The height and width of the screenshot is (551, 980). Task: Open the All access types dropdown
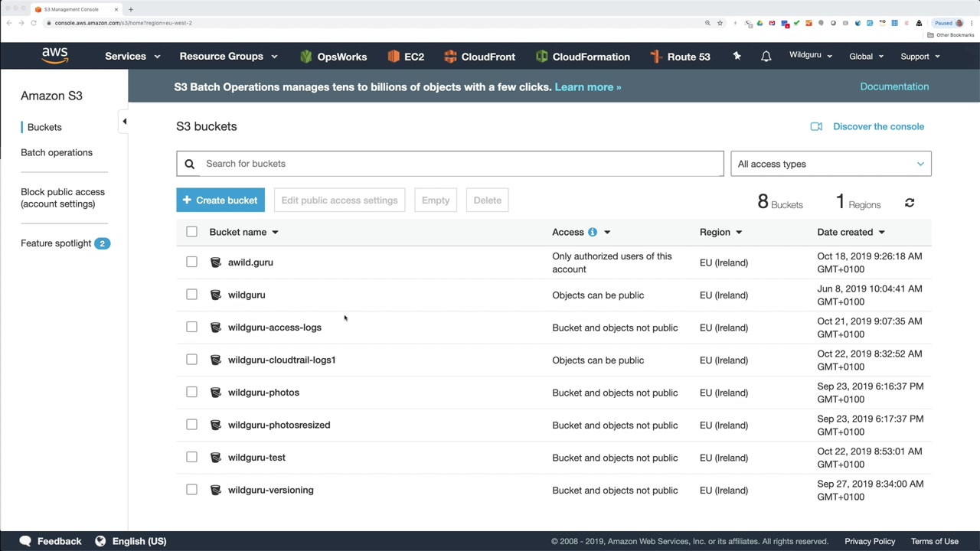click(x=831, y=164)
